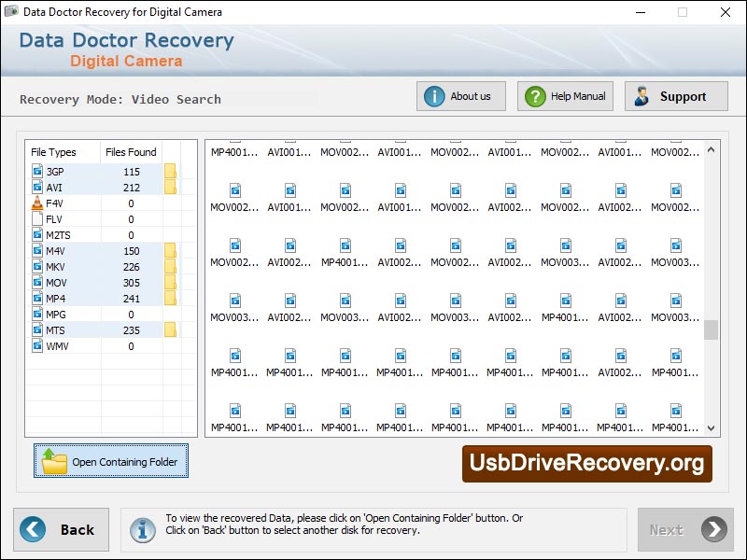747x560 pixels.
Task: Click the Data Doctor icon in the title bar
Action: tap(11, 12)
